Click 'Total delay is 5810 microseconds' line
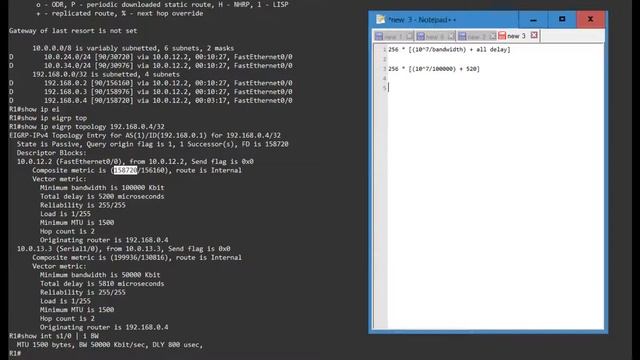640x360 pixels. point(102,284)
